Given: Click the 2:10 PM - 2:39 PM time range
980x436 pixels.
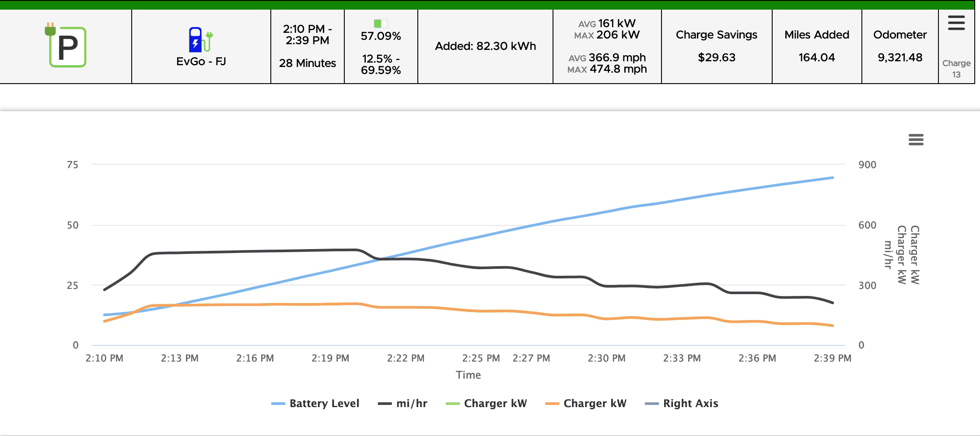Looking at the screenshot, I should (308, 35).
